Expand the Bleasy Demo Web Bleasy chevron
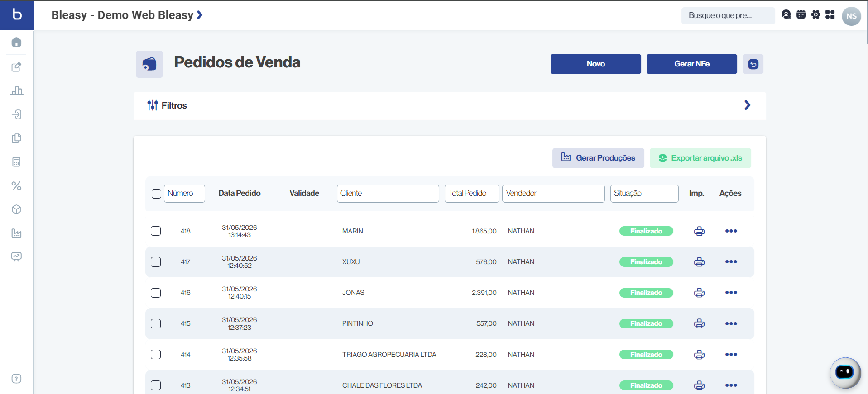Screen dimensions: 868x394 (x=200, y=15)
